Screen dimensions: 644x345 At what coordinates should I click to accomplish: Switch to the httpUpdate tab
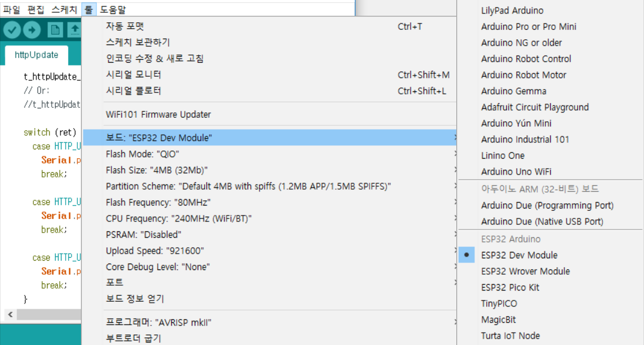36,55
